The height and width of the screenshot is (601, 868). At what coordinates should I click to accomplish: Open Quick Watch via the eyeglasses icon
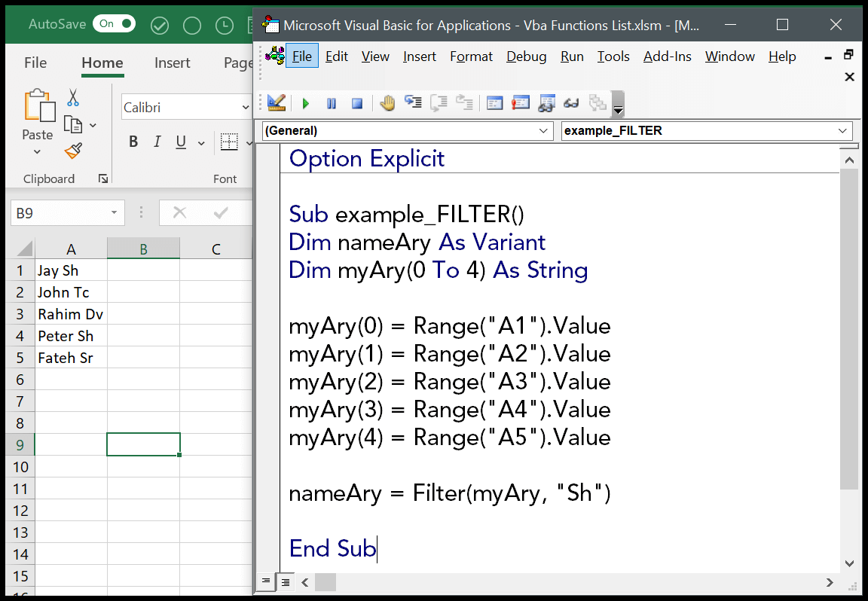tap(573, 103)
